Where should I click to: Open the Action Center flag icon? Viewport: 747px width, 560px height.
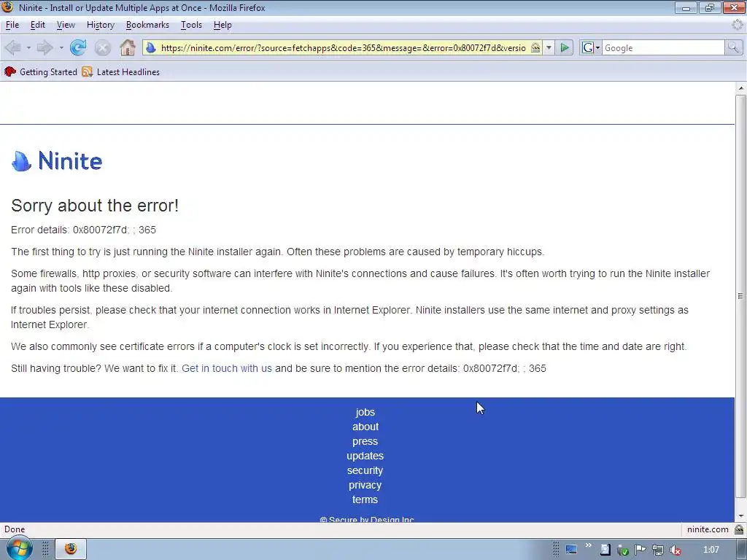click(640, 550)
